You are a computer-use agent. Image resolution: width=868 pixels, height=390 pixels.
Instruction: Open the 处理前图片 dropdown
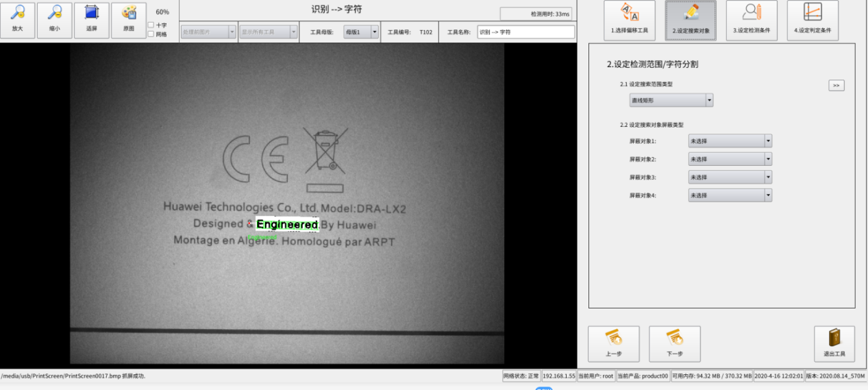click(208, 32)
